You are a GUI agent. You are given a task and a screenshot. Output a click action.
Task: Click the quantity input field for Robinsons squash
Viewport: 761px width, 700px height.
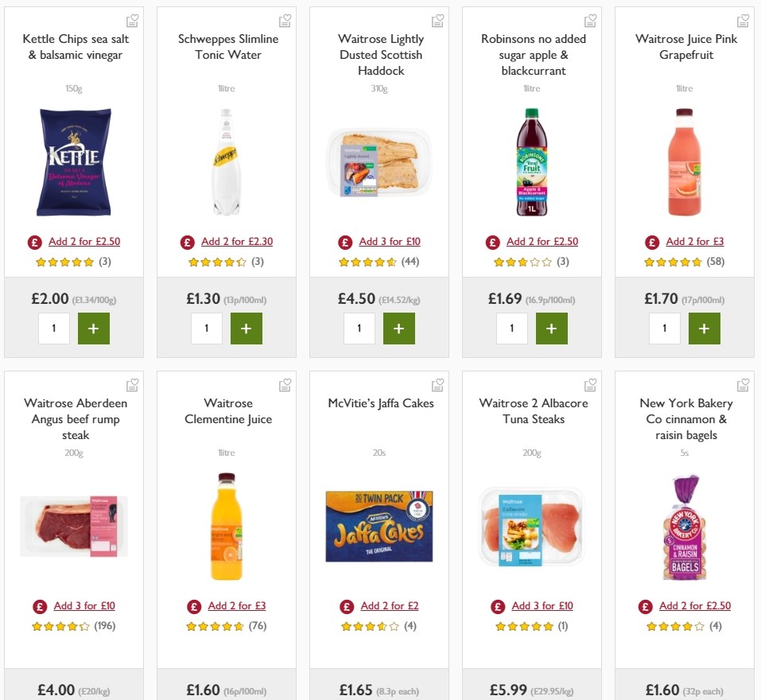512,328
